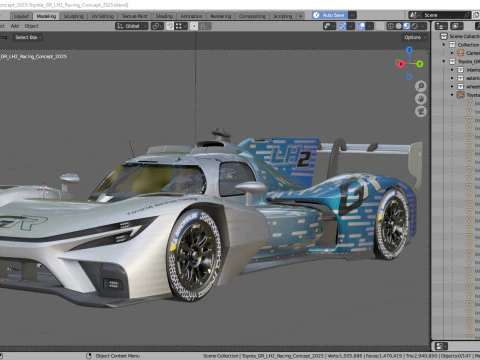Open the viewport Options dropdown
The width and height of the screenshot is (480, 360).
click(x=415, y=37)
